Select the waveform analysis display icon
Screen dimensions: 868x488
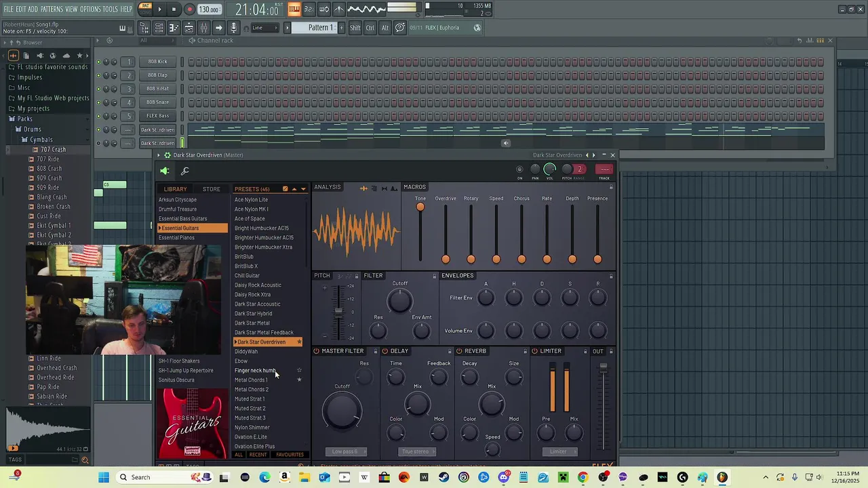tap(364, 188)
